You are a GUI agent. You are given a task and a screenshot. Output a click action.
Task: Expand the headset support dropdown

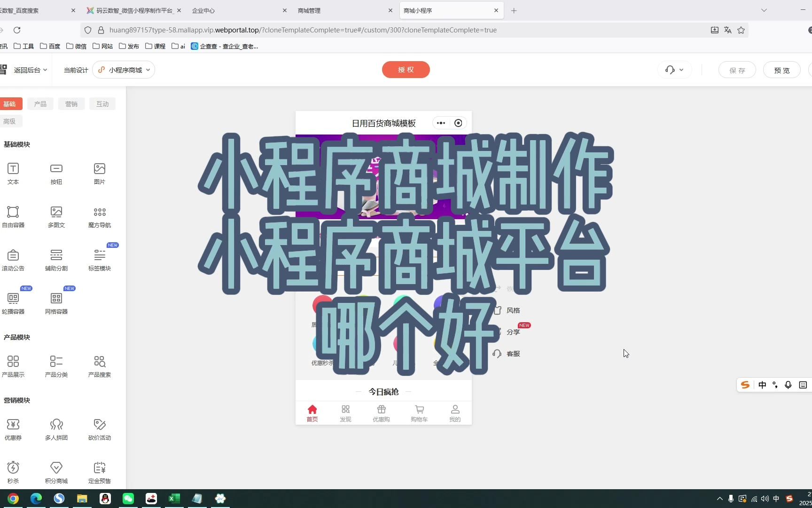[x=674, y=70]
